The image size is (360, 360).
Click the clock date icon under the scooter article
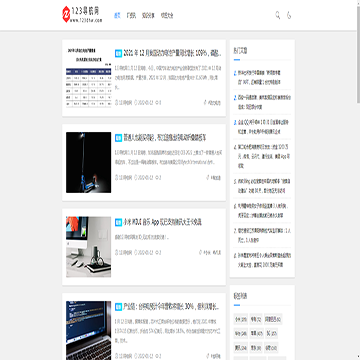(136, 178)
